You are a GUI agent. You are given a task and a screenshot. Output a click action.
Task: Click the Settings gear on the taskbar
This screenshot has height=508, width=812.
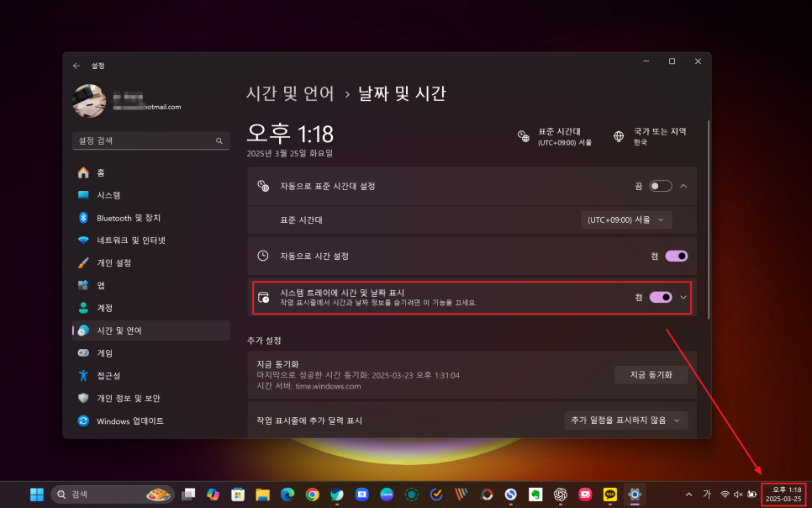click(635, 495)
